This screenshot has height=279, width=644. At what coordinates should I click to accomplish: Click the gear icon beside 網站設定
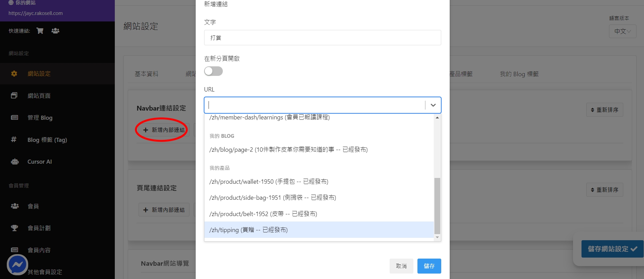click(14, 73)
